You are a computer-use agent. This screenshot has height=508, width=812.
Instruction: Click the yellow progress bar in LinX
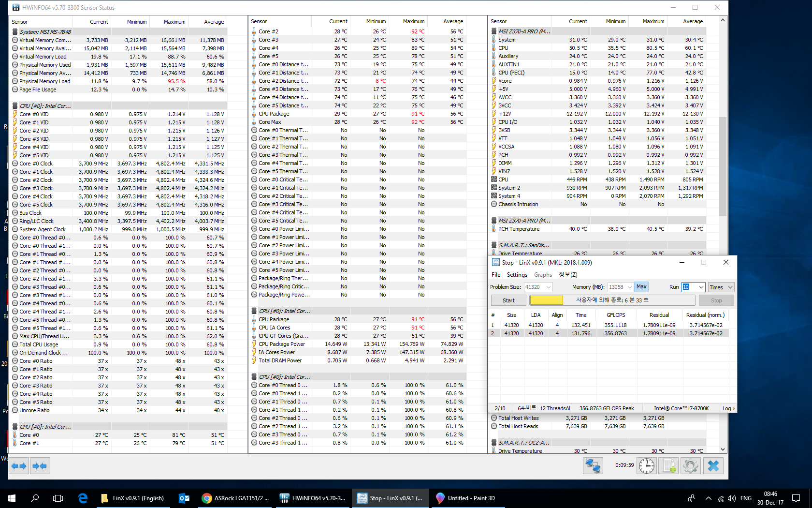[546, 300]
